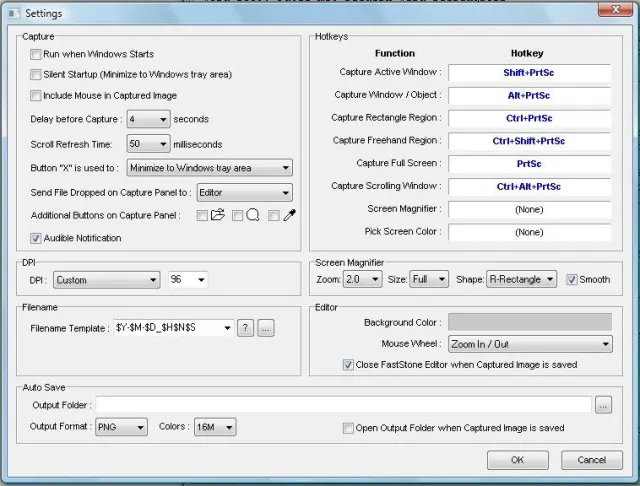
Task: Click the ellipsis button beside filename template
Action: pos(265,328)
